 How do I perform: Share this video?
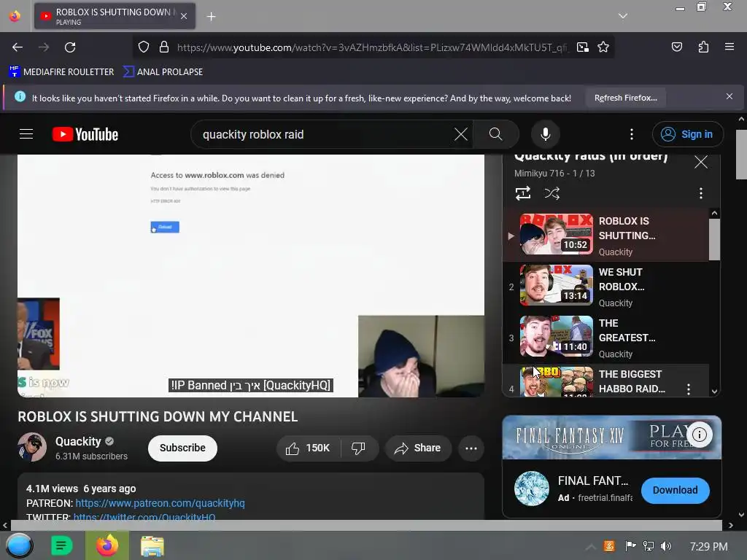click(418, 448)
